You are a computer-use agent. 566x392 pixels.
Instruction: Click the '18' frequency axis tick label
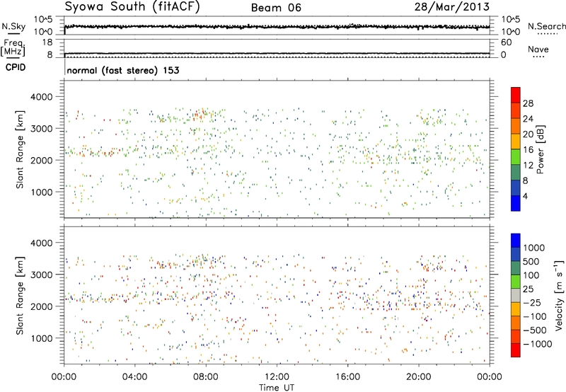pos(47,42)
